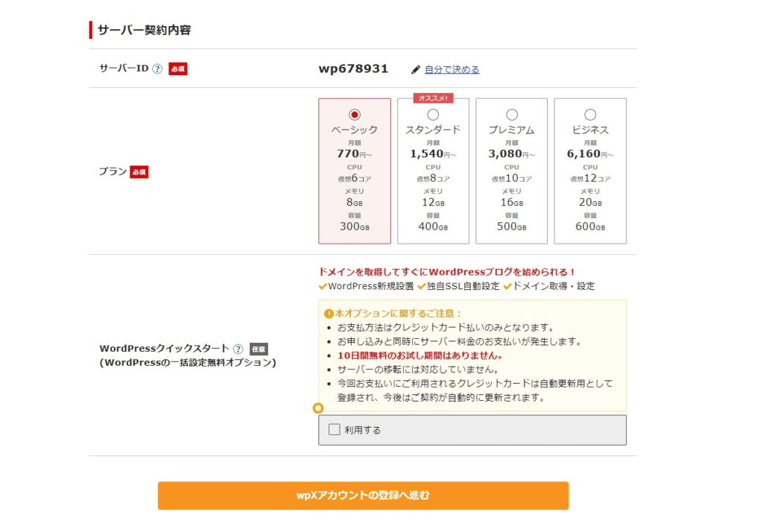Click the 仮想12コア CPU spec in ビジネス
This screenshot has height=532, width=763.
[x=590, y=179]
